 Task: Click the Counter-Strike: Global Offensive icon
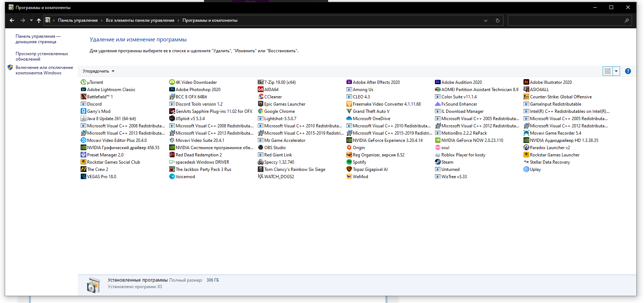pyautogui.click(x=526, y=97)
